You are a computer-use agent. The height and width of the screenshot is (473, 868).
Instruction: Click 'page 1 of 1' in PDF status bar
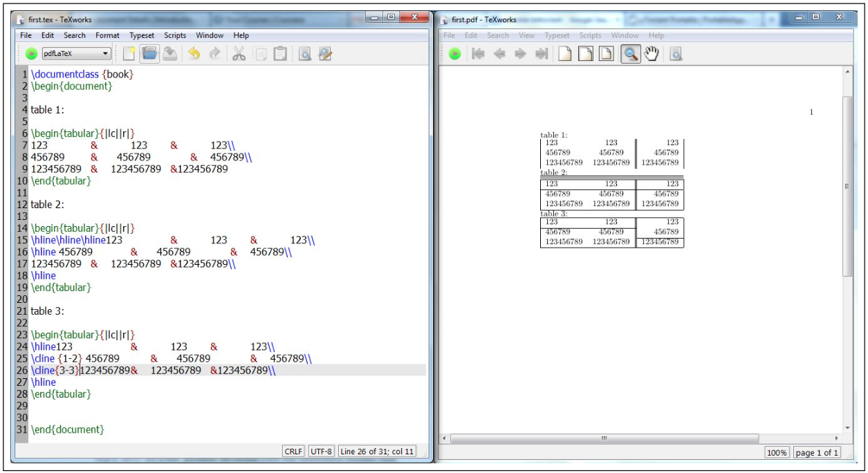[816, 453]
